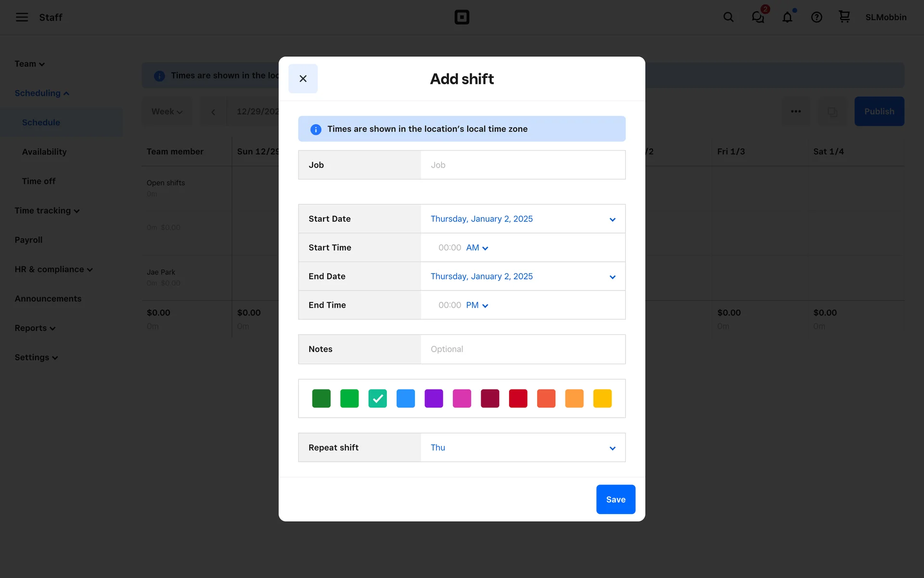Open the messages chat icon
The height and width of the screenshot is (578, 924).
(758, 17)
